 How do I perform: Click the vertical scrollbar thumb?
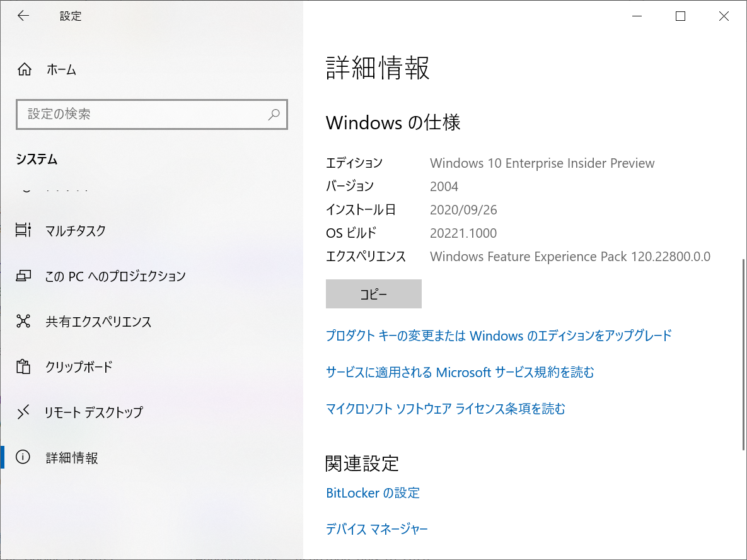pyautogui.click(x=744, y=354)
